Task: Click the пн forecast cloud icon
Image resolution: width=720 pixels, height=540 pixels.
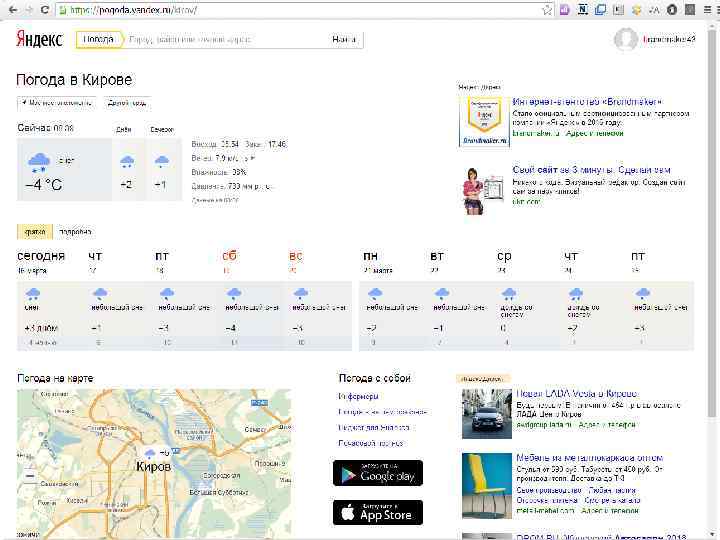Action: tap(375, 293)
